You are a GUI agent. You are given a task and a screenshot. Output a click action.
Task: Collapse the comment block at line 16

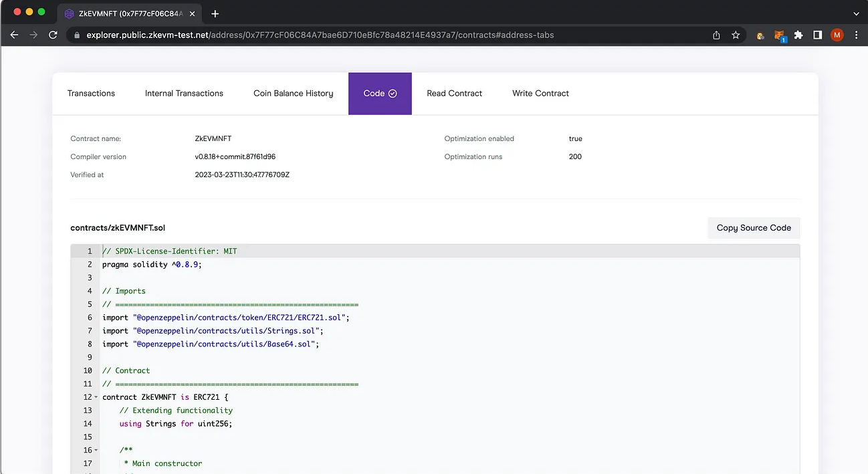click(96, 451)
